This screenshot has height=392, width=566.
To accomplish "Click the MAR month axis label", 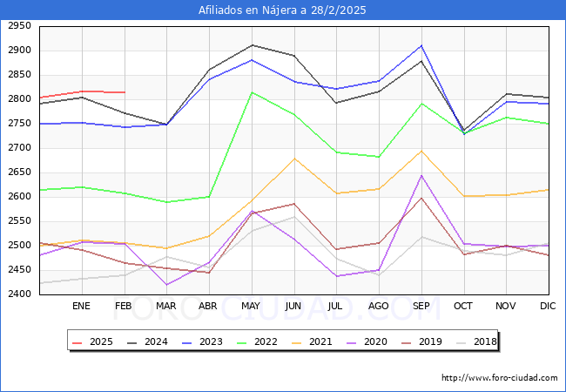I will point(166,306).
